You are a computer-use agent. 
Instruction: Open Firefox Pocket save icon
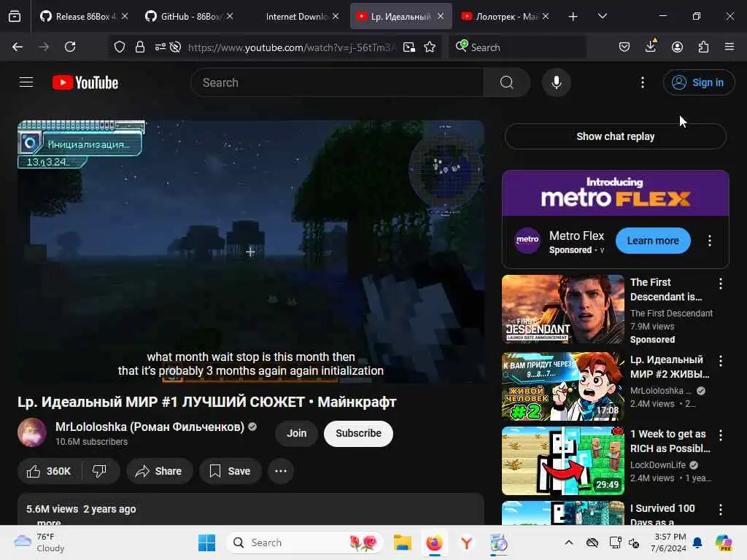tap(624, 47)
